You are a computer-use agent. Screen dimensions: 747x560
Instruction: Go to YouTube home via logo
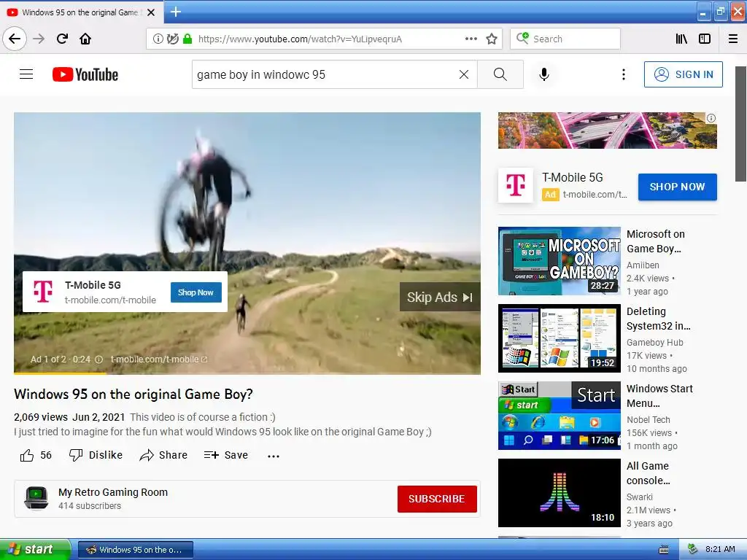(x=85, y=74)
